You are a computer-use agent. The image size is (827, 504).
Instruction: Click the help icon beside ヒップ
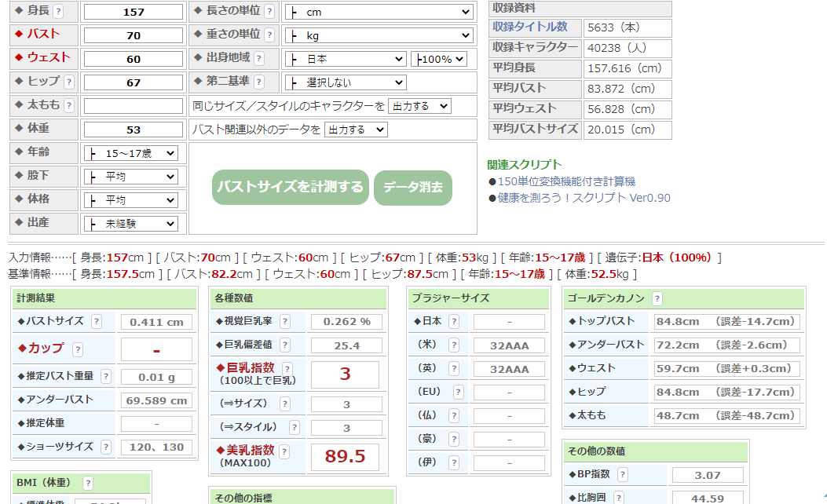coord(69,82)
